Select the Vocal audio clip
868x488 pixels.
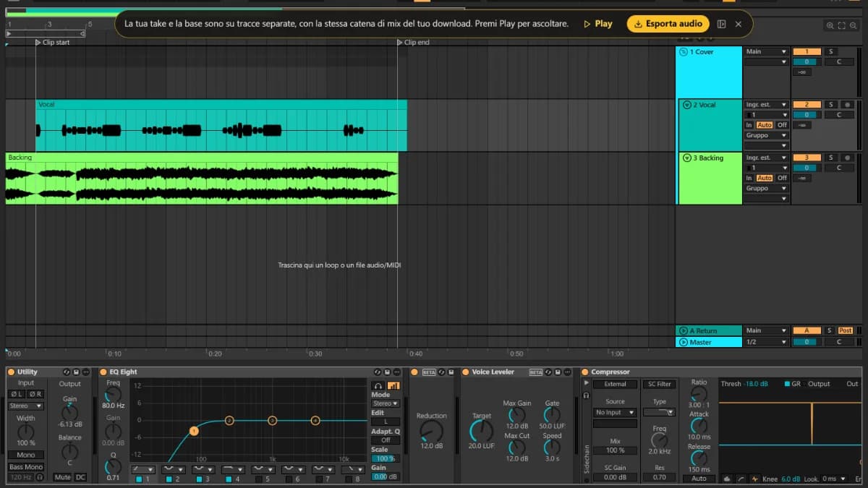(x=221, y=125)
